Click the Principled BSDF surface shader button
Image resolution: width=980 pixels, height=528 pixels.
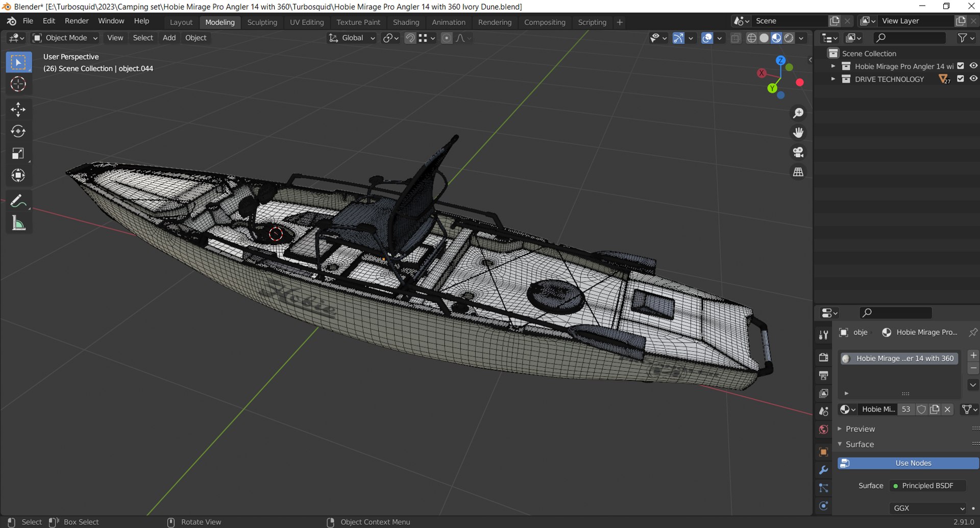(928, 486)
